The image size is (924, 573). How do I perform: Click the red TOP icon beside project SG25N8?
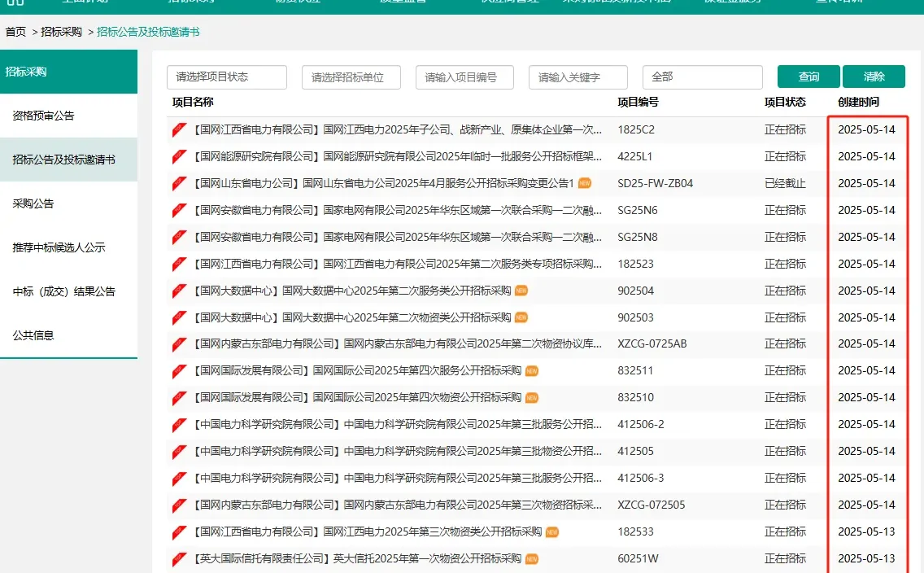(x=179, y=237)
